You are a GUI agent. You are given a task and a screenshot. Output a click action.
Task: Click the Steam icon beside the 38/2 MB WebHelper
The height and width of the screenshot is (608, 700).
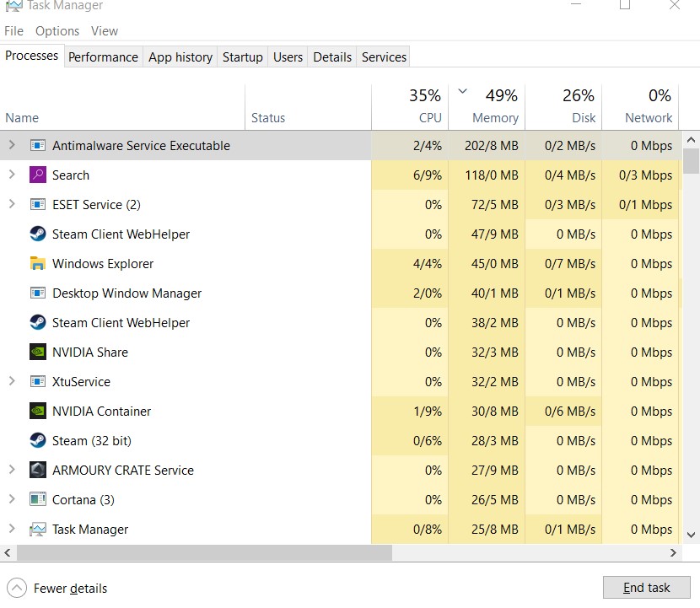pos(37,322)
